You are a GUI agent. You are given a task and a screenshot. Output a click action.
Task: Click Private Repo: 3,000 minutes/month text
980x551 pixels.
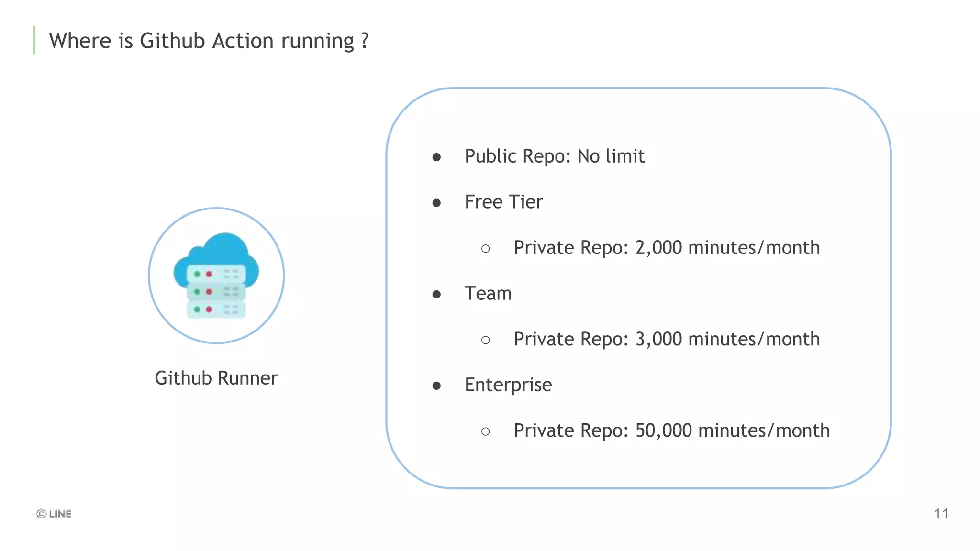click(x=666, y=339)
